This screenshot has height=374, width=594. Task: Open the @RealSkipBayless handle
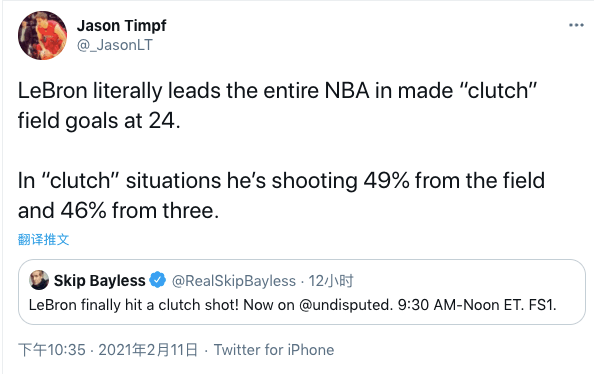click(234, 281)
